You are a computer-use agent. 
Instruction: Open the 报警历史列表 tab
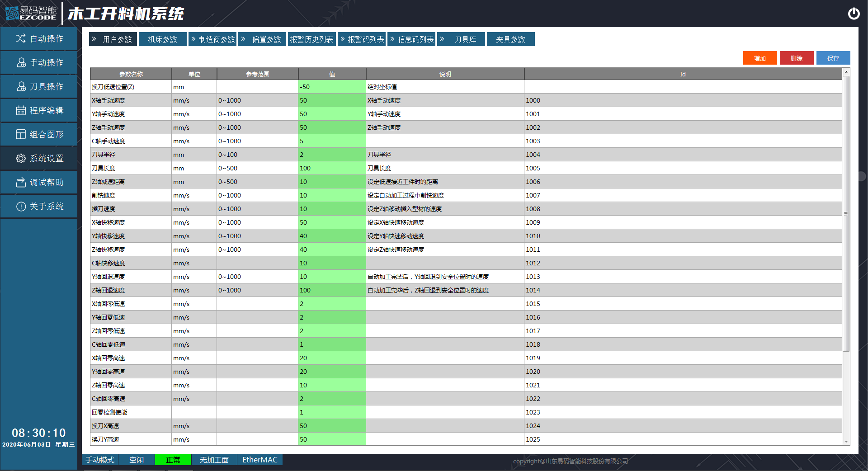coord(311,39)
